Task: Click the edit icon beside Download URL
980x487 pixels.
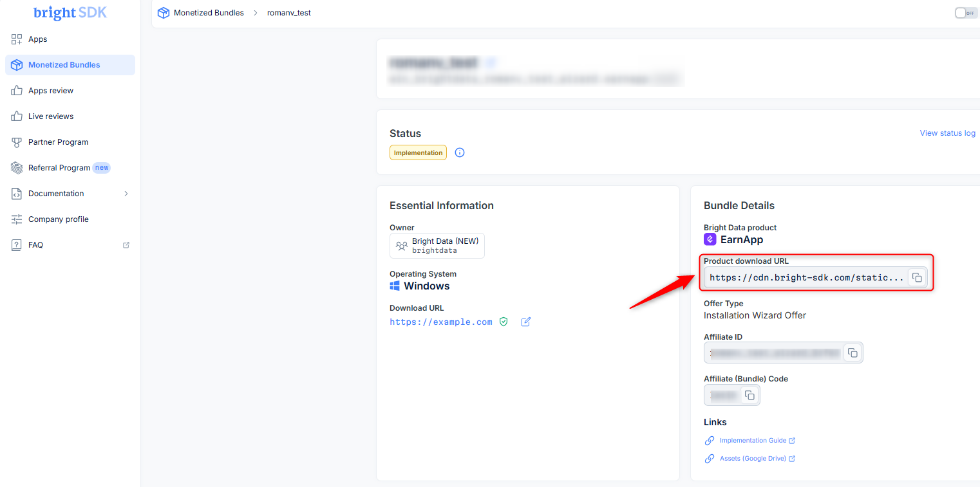Action: tap(525, 322)
